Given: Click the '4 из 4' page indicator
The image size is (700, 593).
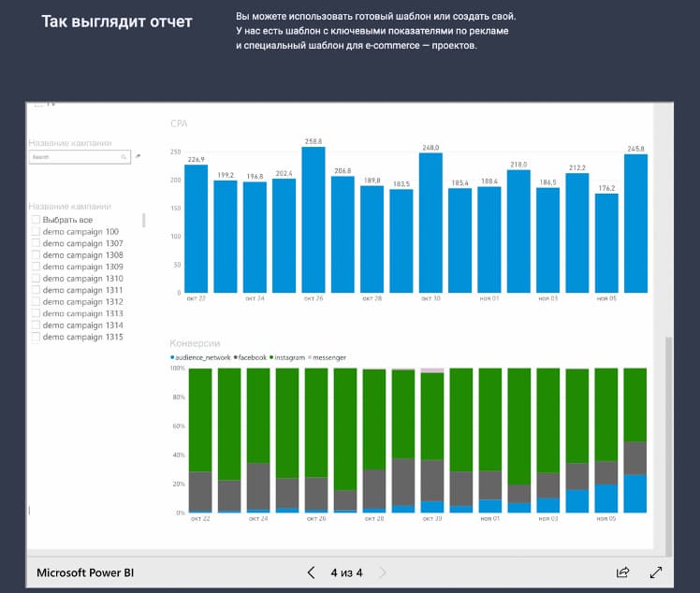Looking at the screenshot, I should click(346, 571).
